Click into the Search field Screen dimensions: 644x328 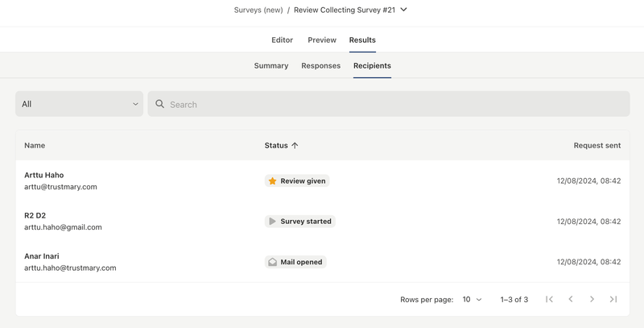click(x=394, y=104)
